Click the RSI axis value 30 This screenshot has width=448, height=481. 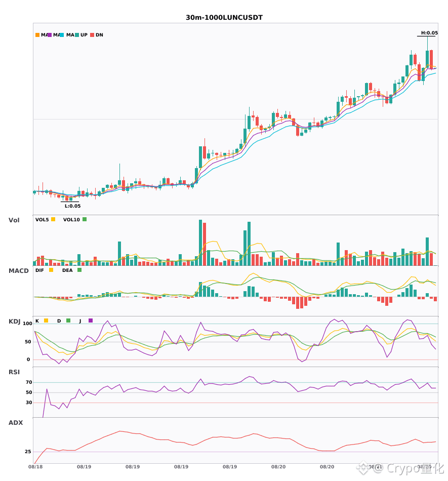pos(29,403)
